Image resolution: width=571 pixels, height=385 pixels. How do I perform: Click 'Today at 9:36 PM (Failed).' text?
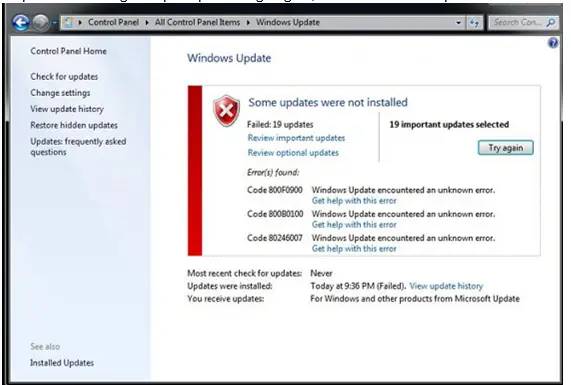coord(358,286)
